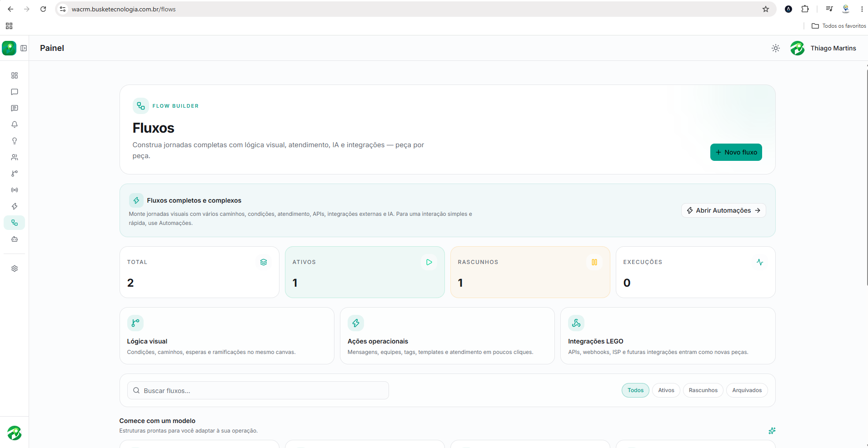
Task: Open the broadcast radio icon in sidebar
Action: point(15,190)
